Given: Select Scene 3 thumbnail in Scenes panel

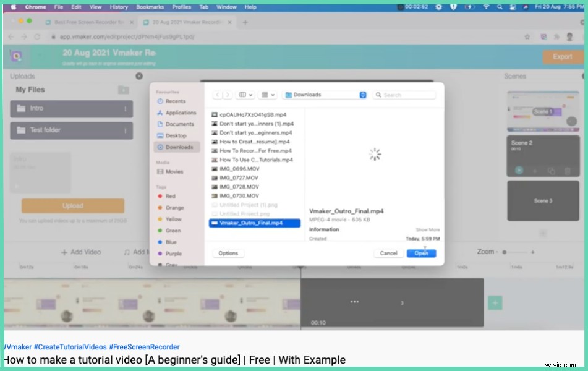Looking at the screenshot, I should pyautogui.click(x=542, y=199).
